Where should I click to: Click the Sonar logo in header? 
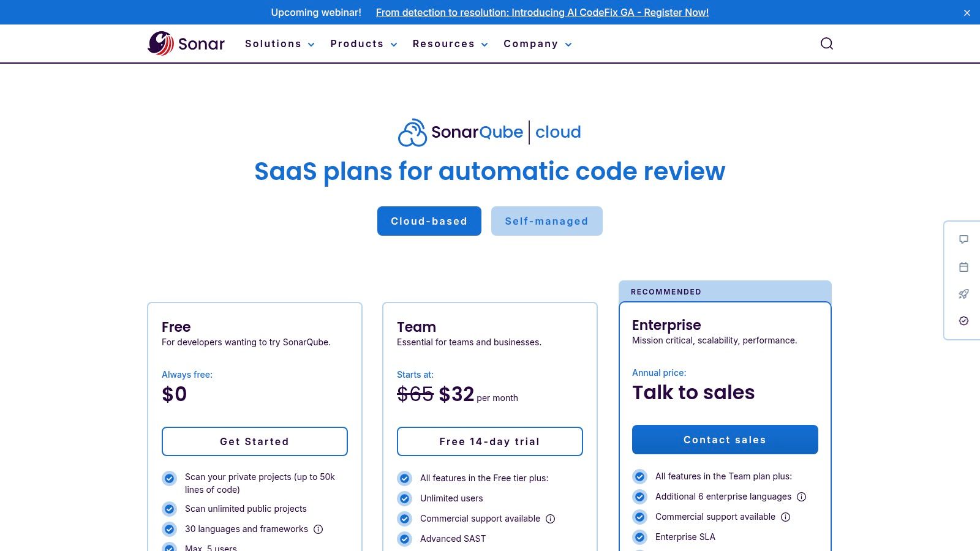[186, 43]
